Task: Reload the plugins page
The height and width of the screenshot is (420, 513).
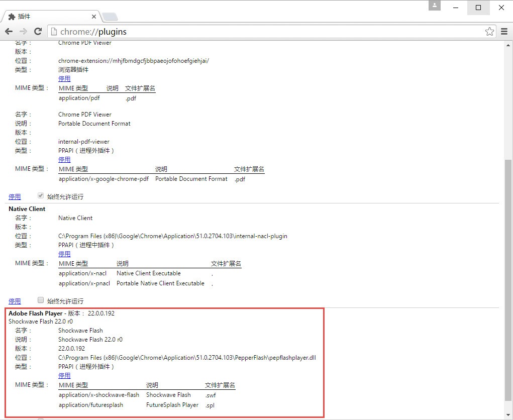Action: click(38, 32)
